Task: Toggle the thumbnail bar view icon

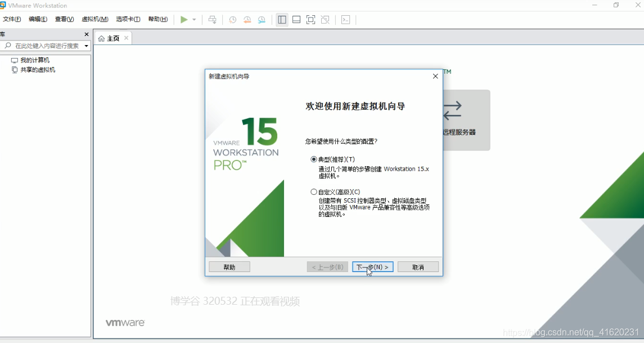Action: tap(296, 20)
